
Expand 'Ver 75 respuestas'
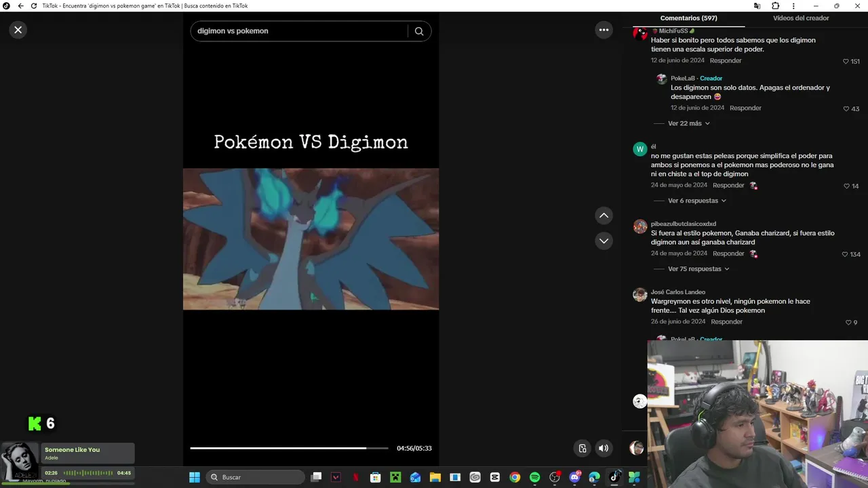[698, 269]
